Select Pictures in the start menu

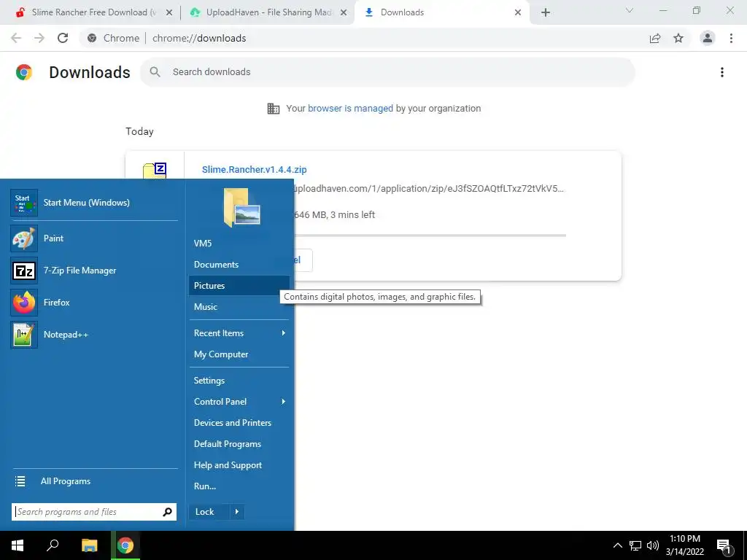(x=239, y=286)
